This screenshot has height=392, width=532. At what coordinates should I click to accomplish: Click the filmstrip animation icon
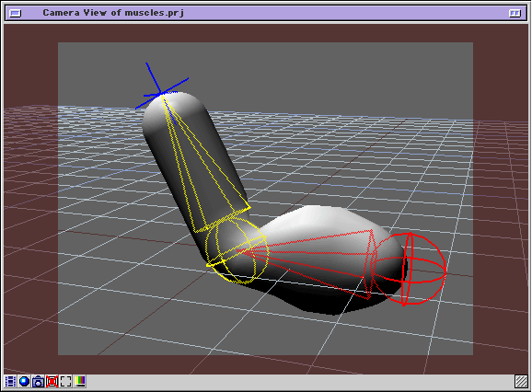pos(10,382)
